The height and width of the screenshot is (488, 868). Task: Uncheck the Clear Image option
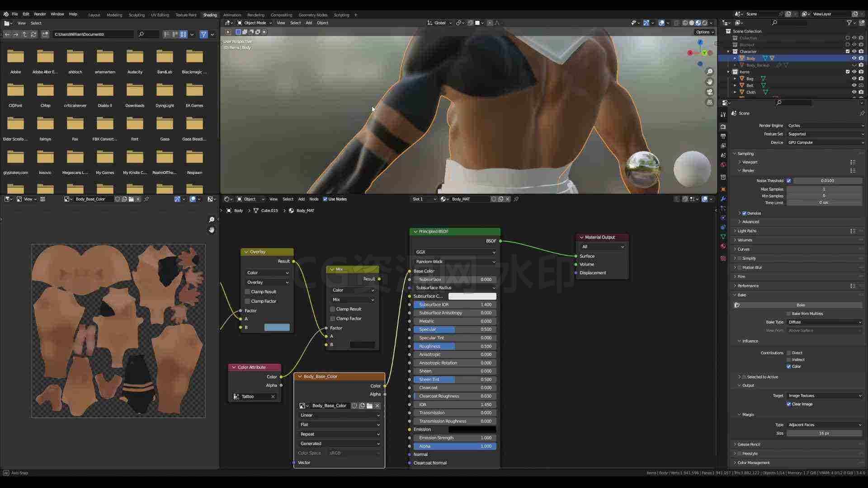(x=789, y=404)
